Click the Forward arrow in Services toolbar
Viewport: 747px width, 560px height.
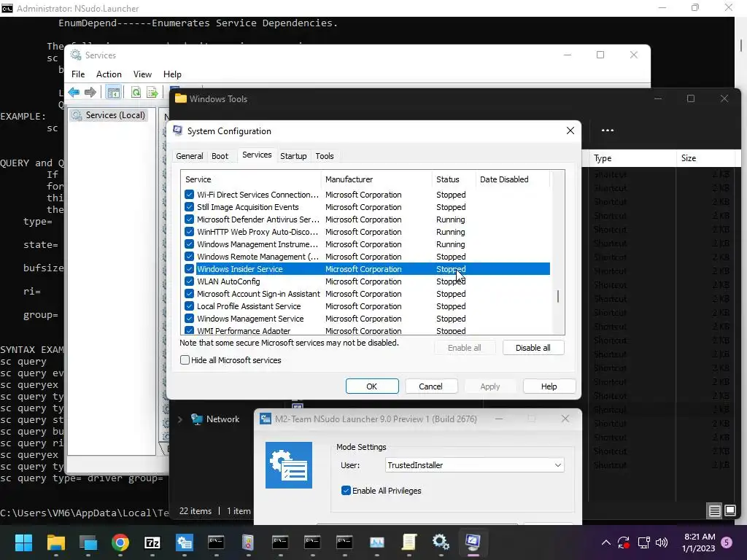click(90, 92)
